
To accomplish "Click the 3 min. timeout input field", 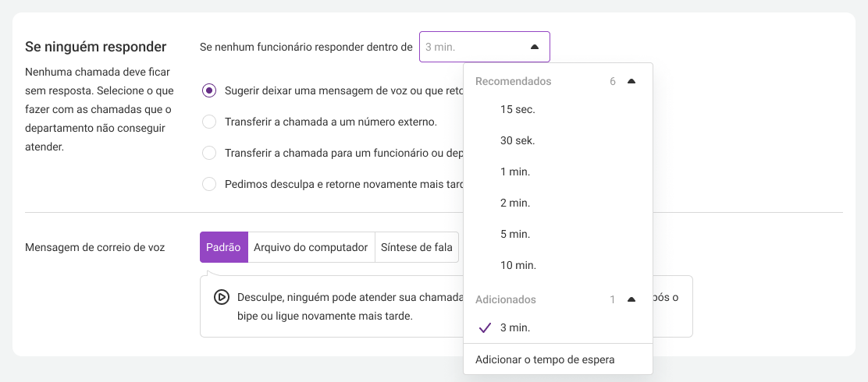I will click(x=485, y=47).
